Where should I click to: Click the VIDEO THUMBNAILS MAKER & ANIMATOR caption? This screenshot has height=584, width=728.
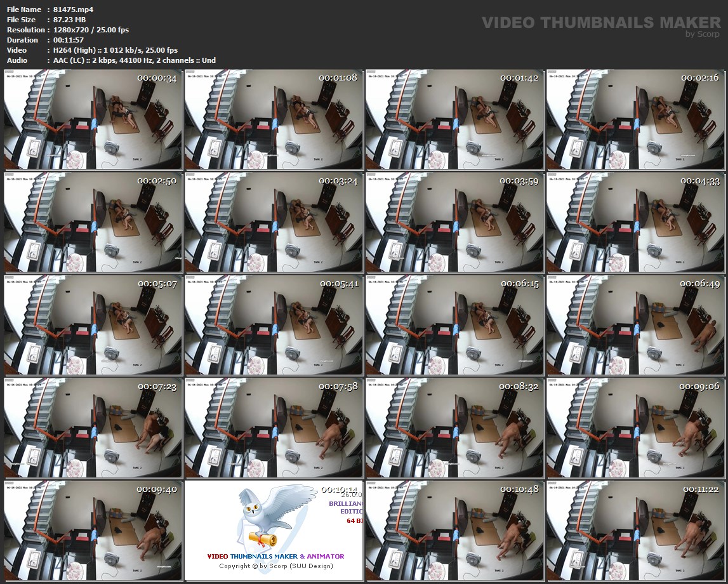[x=276, y=556]
